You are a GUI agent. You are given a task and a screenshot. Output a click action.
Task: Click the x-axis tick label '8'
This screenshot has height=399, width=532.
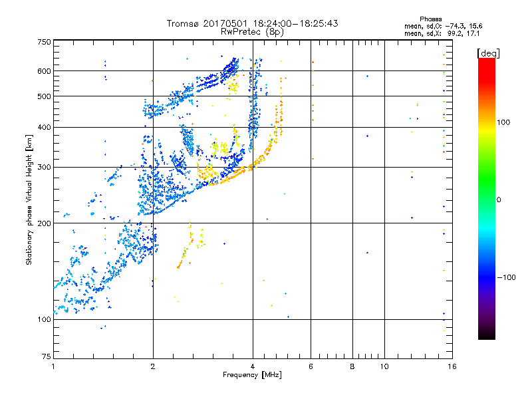352,366
